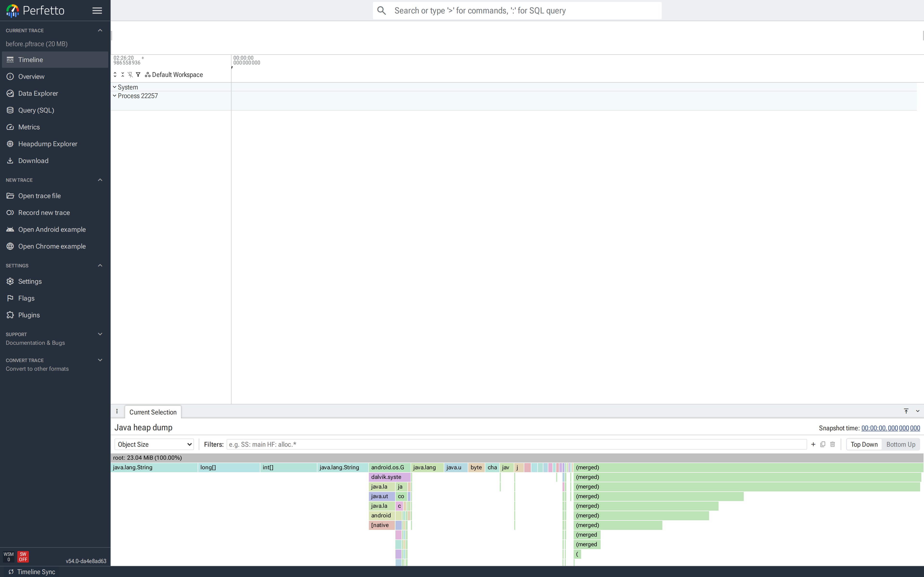Image resolution: width=924 pixels, height=577 pixels.
Task: Switch the heap dump view to Bottom Up
Action: (x=900, y=444)
